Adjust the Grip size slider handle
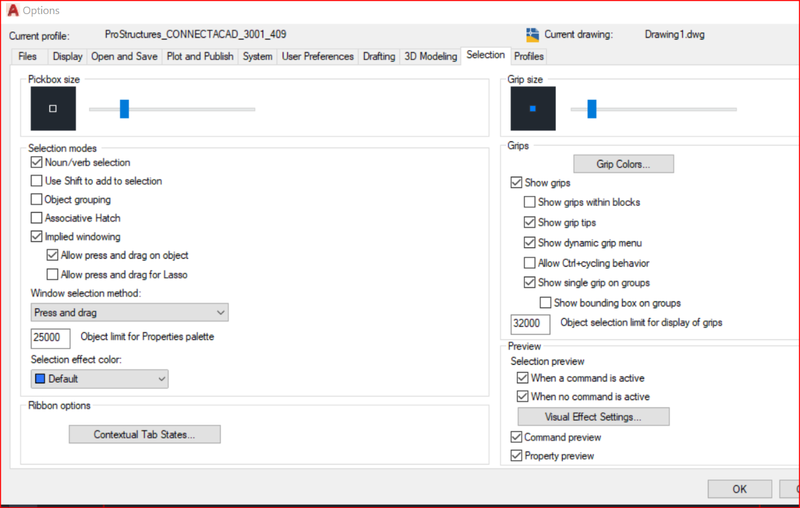Screen dimensions: 800x508 coord(592,109)
